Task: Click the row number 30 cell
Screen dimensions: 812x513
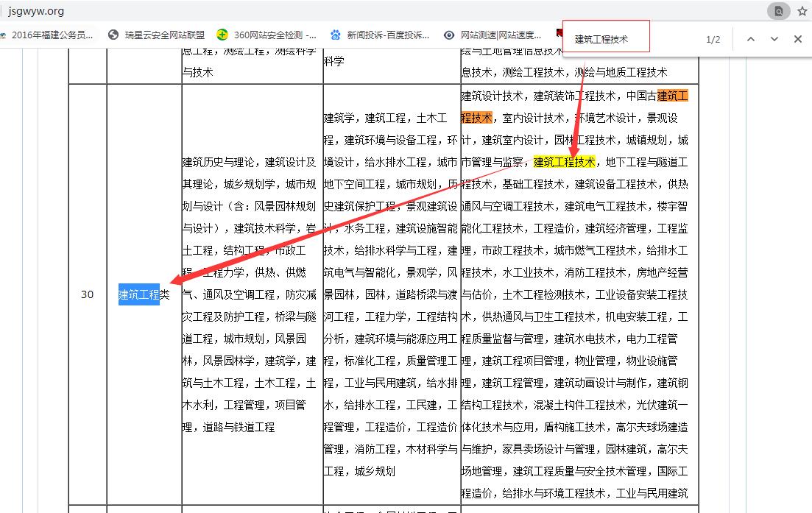Action: point(88,294)
